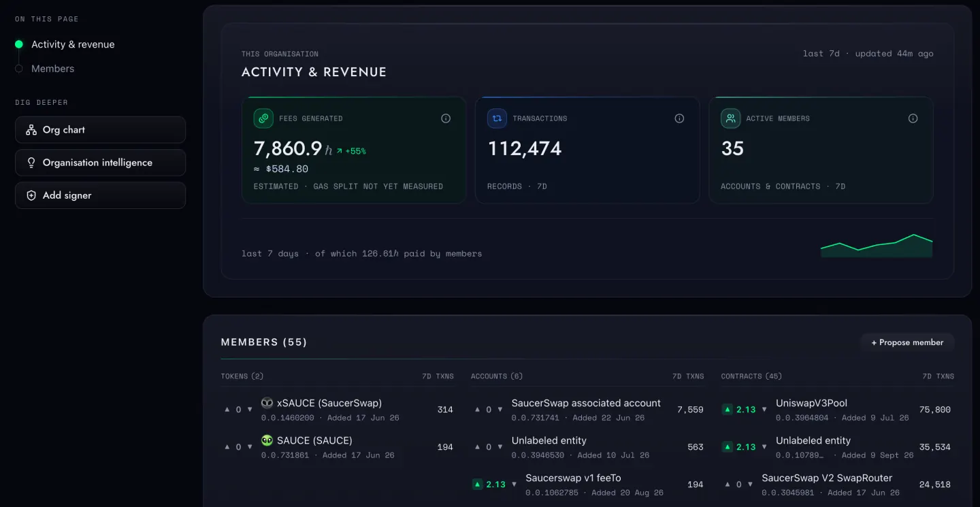Click the Transactions card info icon
The height and width of the screenshot is (507, 980).
tap(679, 118)
